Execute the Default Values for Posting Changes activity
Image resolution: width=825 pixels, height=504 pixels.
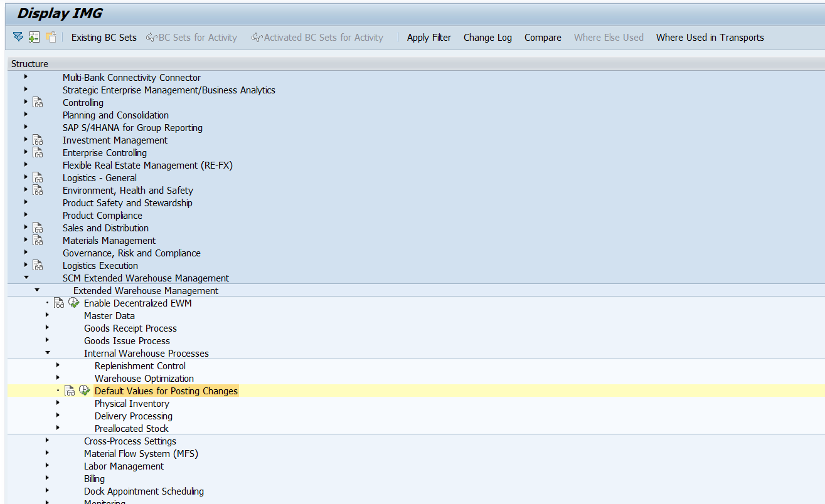pyautogui.click(x=85, y=390)
